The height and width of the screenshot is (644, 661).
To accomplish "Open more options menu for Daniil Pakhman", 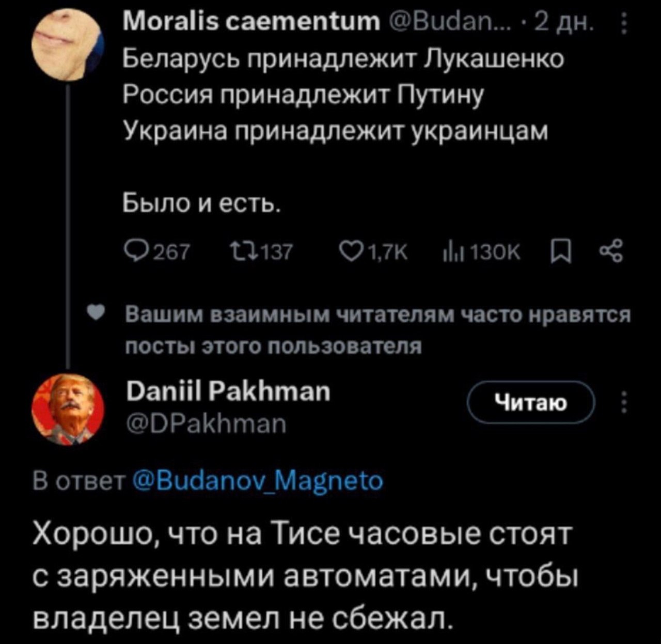I will [x=624, y=402].
